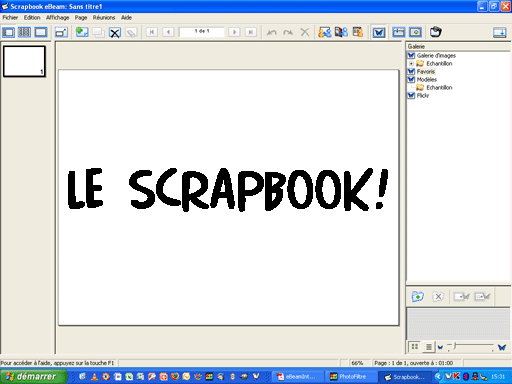The width and height of the screenshot is (512, 384).
Task: Go to the first page arrow
Action: 152,32
